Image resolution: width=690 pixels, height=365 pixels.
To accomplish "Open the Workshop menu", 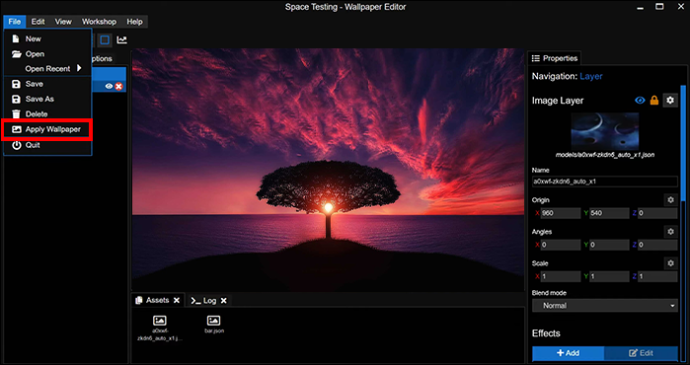I will [99, 22].
